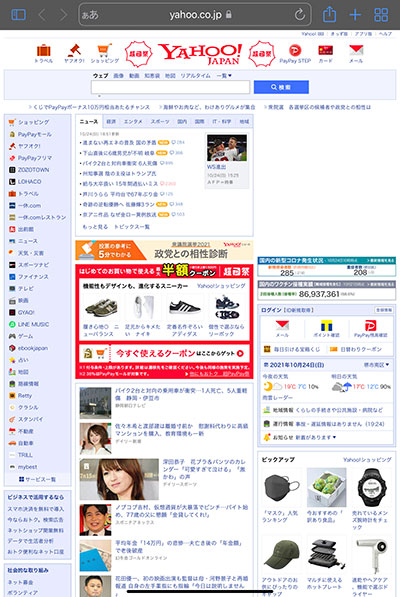Select the 画像 search tab
400x597 pixels.
118,76
